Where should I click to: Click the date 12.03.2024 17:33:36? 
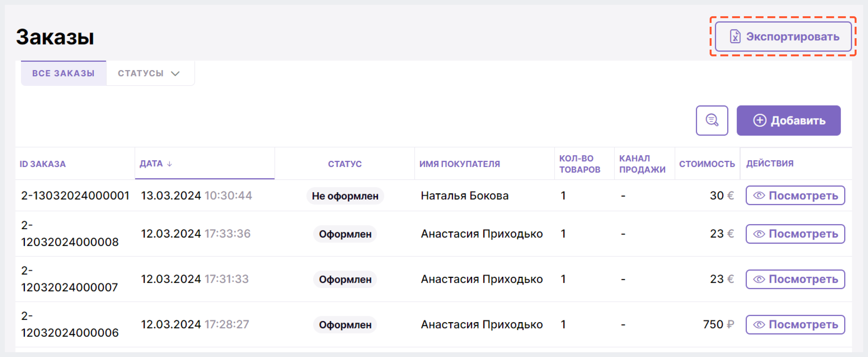point(196,234)
